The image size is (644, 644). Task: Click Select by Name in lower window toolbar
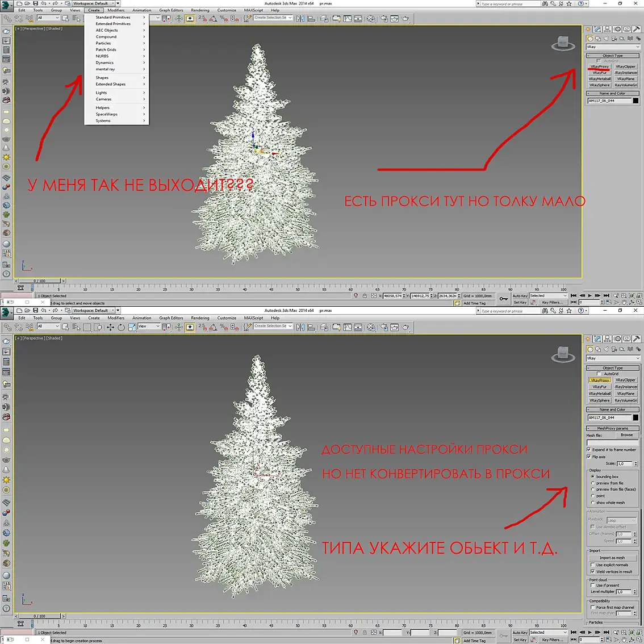point(77,327)
